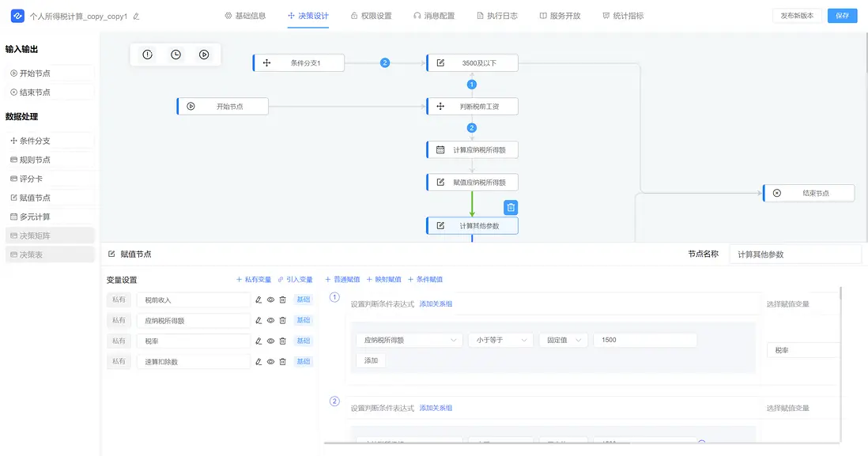The height and width of the screenshot is (456, 868).
Task: Open the 小于等于 operator dropdown
Action: pos(500,340)
